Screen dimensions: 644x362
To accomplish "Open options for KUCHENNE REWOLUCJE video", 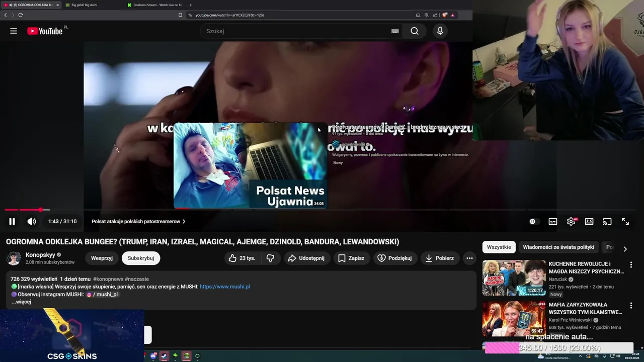I will (631, 264).
